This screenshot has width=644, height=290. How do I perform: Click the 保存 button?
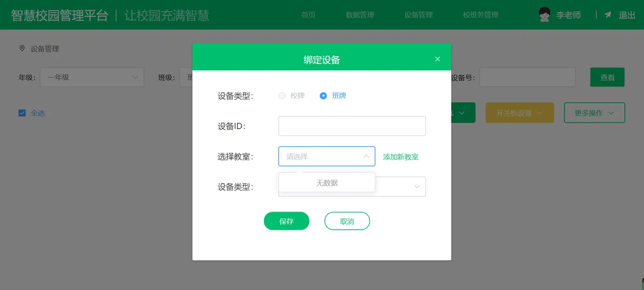point(287,221)
